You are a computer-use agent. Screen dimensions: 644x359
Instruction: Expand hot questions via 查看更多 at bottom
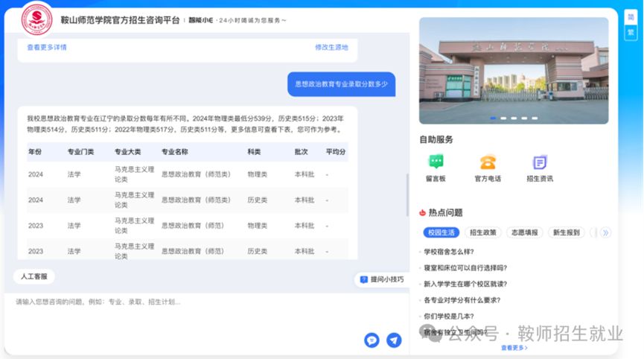[x=514, y=348]
